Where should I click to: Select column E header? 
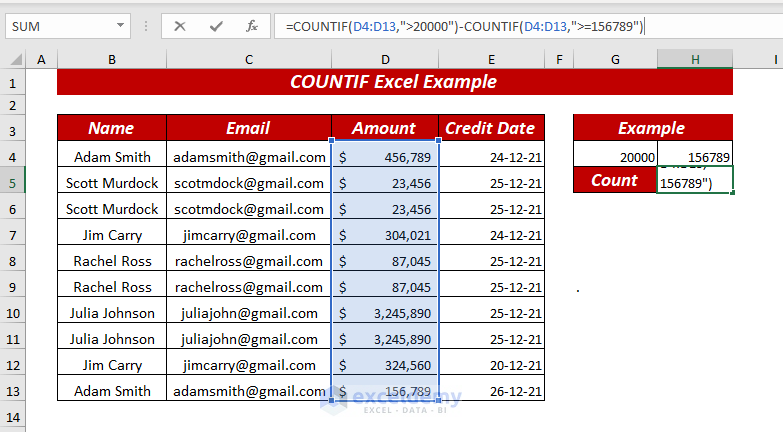pos(491,59)
